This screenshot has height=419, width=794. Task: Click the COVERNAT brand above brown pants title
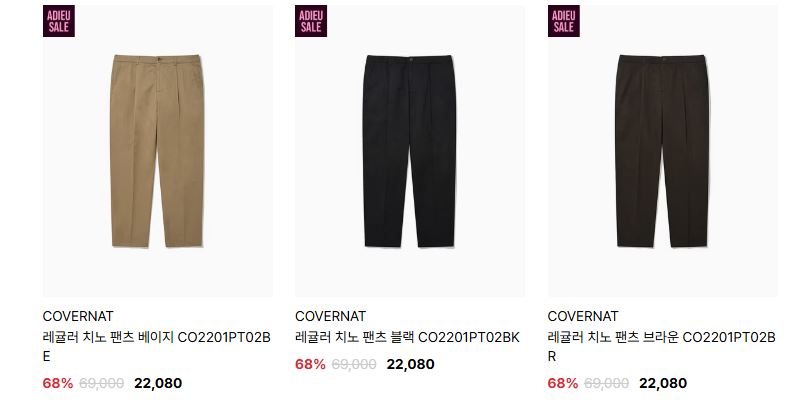coord(583,316)
